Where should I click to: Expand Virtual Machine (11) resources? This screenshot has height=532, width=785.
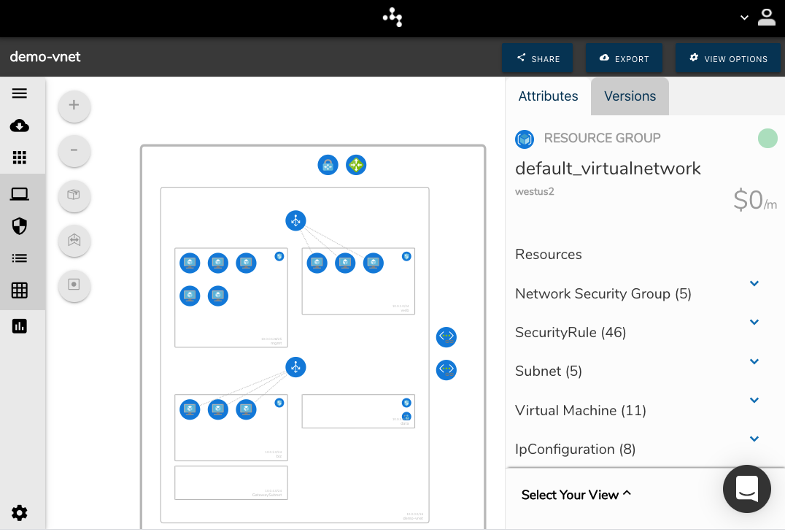[x=754, y=400]
